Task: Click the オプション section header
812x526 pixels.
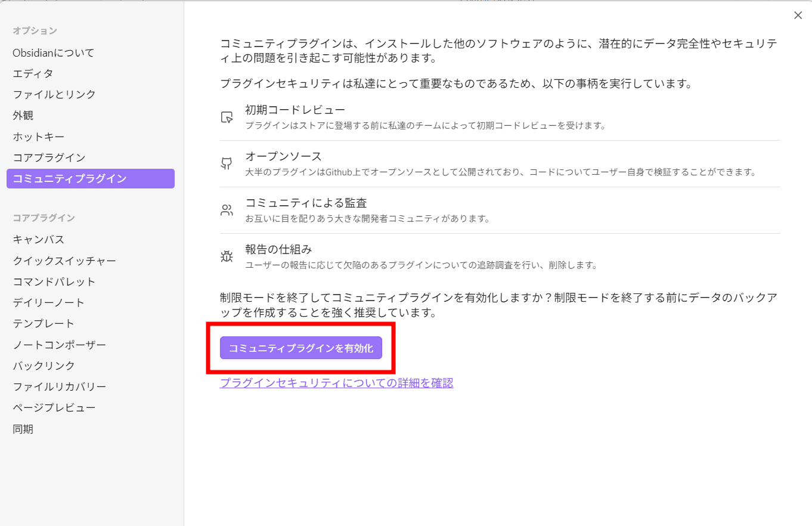Action: [35, 30]
